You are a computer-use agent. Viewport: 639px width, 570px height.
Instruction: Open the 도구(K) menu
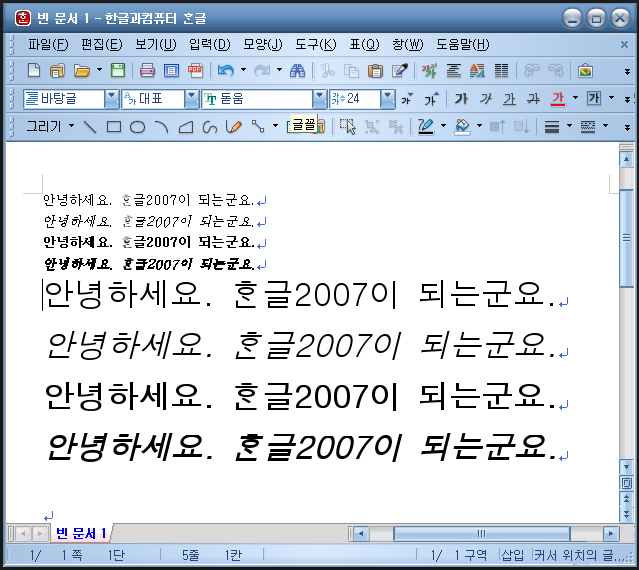click(x=316, y=44)
